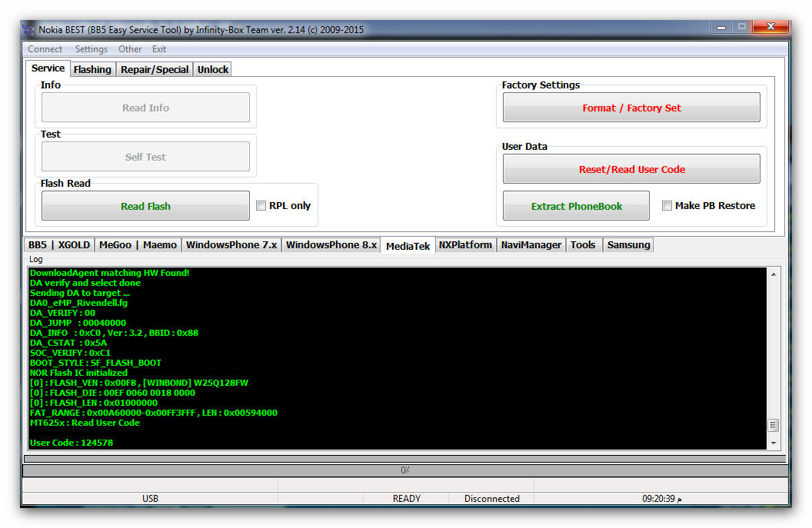812x528 pixels.
Task: Click Reset/Read User Code button
Action: (631, 169)
